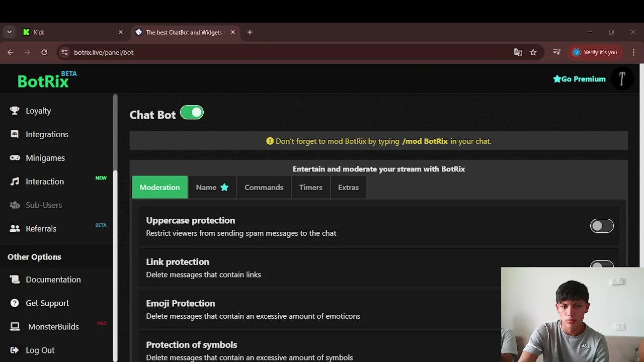The image size is (644, 362).
Task: Open the Timers tab
Action: tap(310, 188)
